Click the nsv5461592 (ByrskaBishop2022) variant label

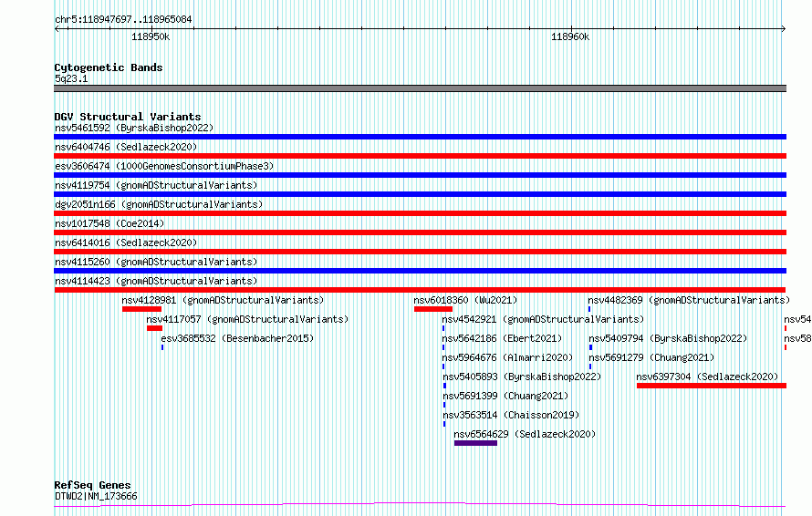(x=134, y=128)
